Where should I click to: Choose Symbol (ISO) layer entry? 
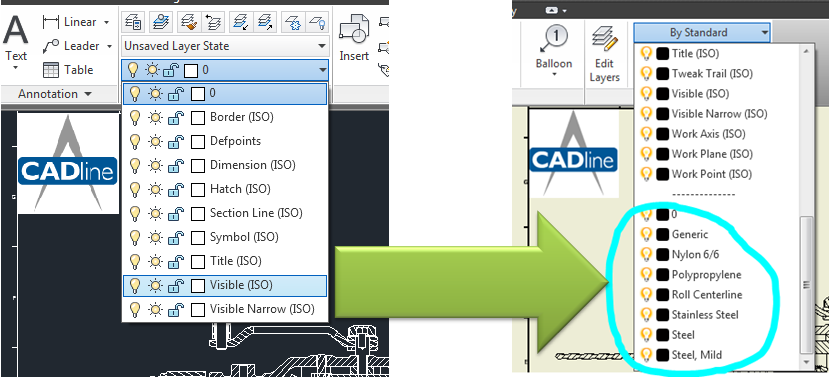pyautogui.click(x=225, y=237)
